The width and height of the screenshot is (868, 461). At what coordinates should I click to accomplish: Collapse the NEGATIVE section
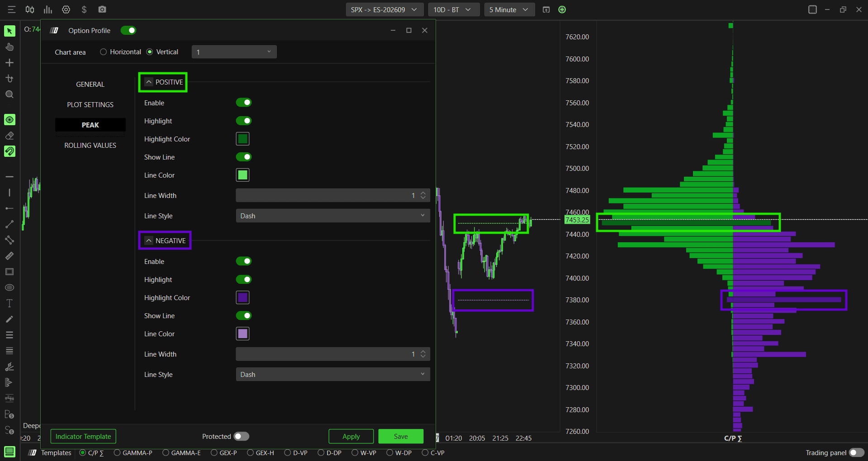[149, 240]
